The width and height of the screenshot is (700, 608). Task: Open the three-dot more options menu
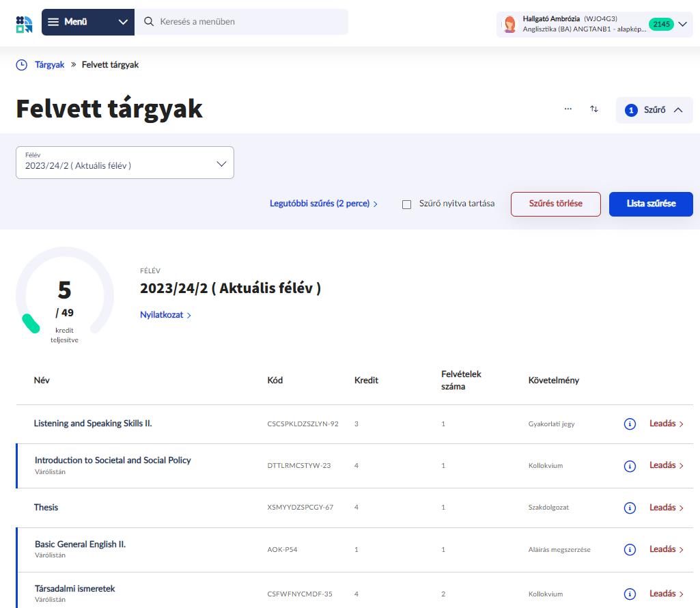click(x=568, y=109)
